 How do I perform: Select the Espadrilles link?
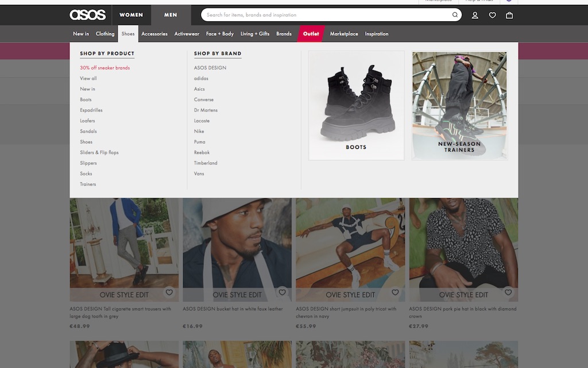pos(91,110)
